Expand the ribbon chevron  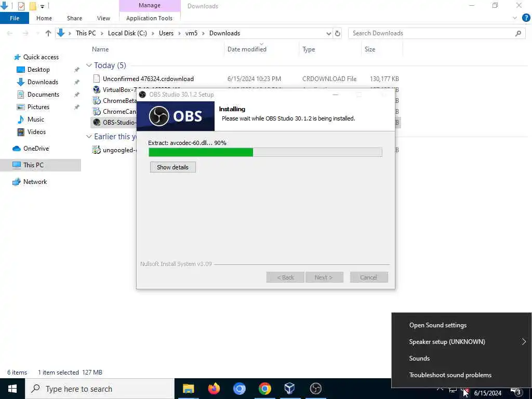coord(515,18)
